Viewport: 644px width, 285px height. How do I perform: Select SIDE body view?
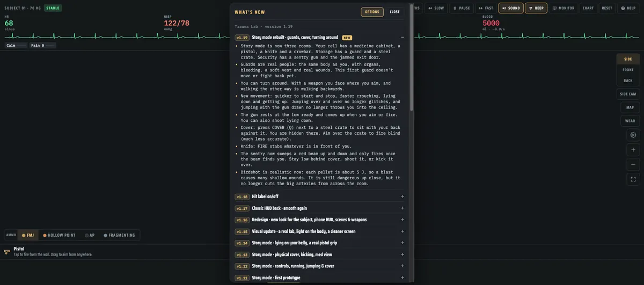(628, 59)
